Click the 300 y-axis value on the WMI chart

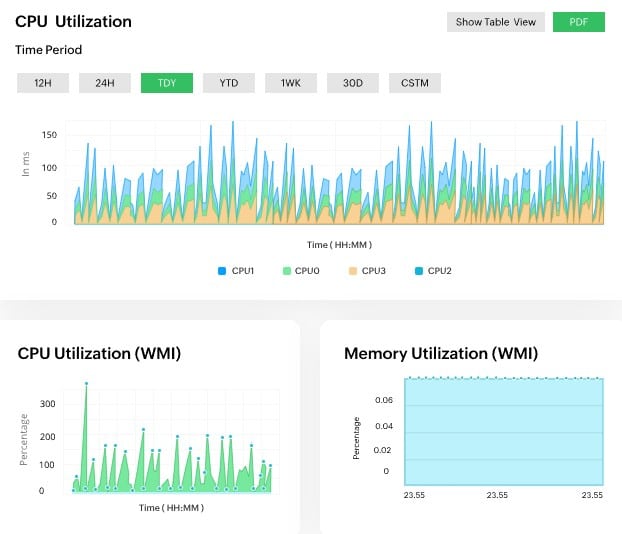pyautogui.click(x=48, y=404)
